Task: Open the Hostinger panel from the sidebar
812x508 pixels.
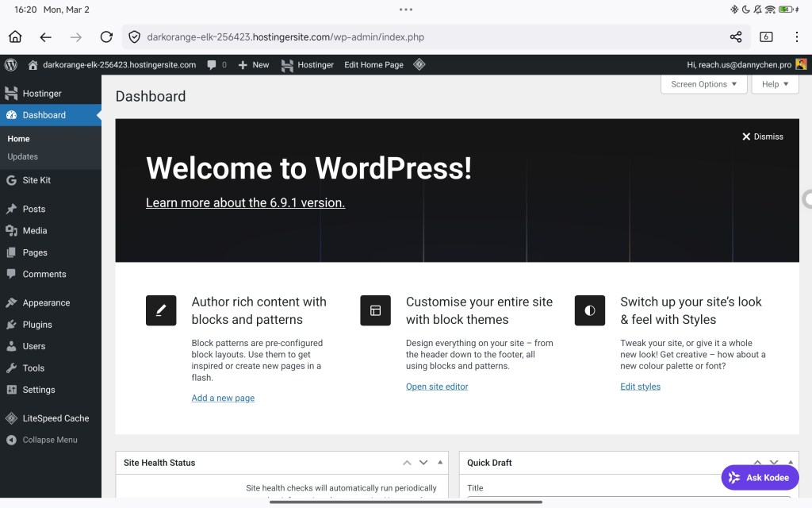Action: pos(43,93)
